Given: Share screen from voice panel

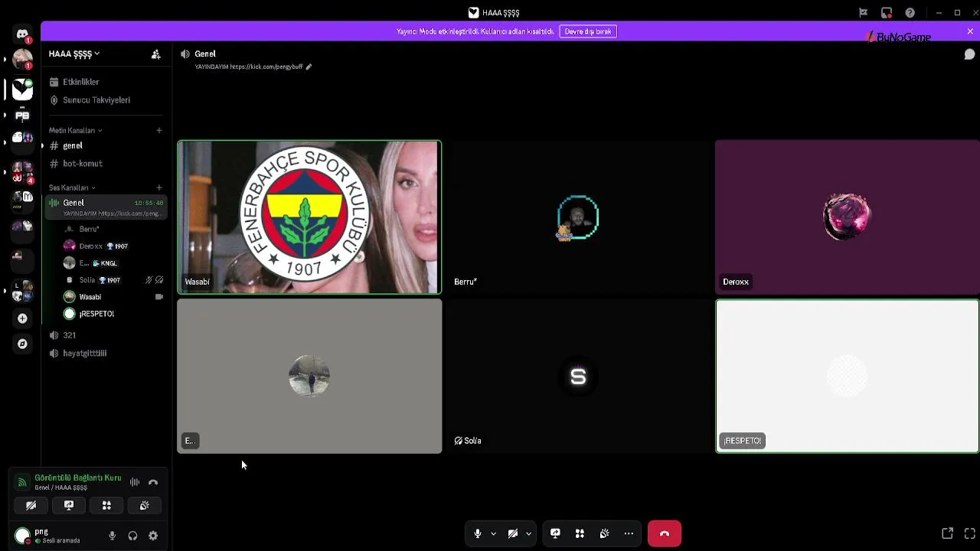Looking at the screenshot, I should click(69, 505).
